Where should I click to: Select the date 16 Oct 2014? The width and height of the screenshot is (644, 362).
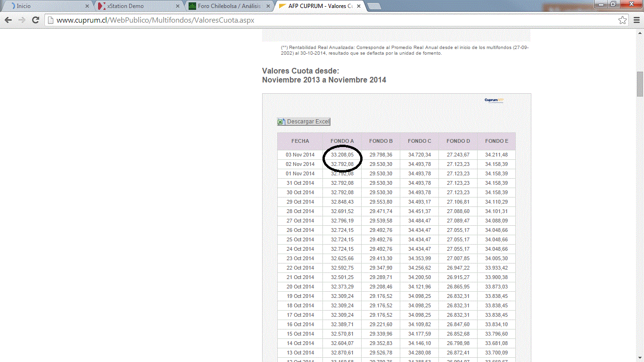pyautogui.click(x=300, y=324)
